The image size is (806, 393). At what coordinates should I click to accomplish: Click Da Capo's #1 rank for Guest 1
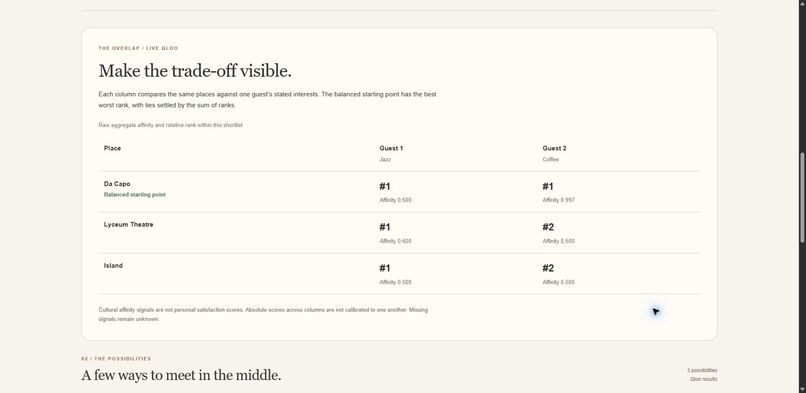click(385, 186)
